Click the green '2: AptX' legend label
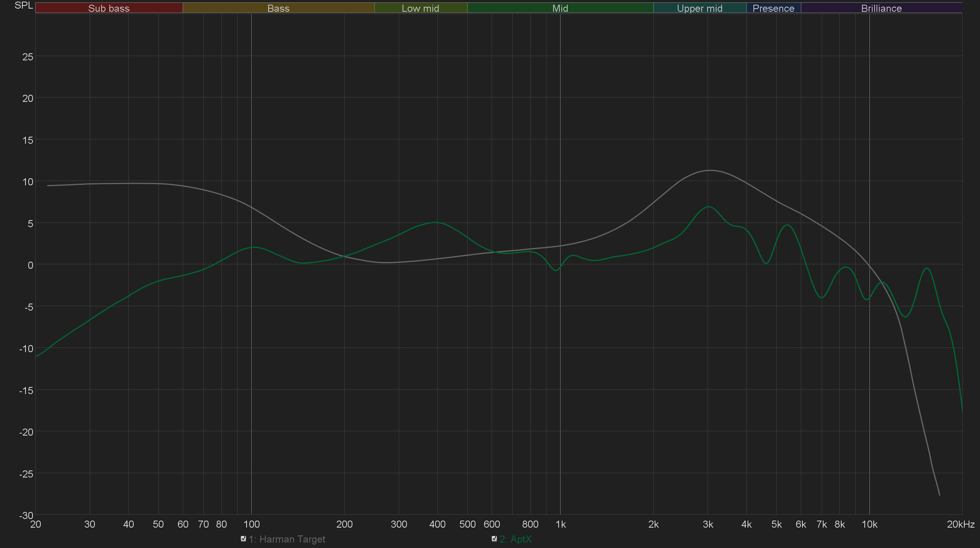The image size is (980, 548). pyautogui.click(x=515, y=539)
